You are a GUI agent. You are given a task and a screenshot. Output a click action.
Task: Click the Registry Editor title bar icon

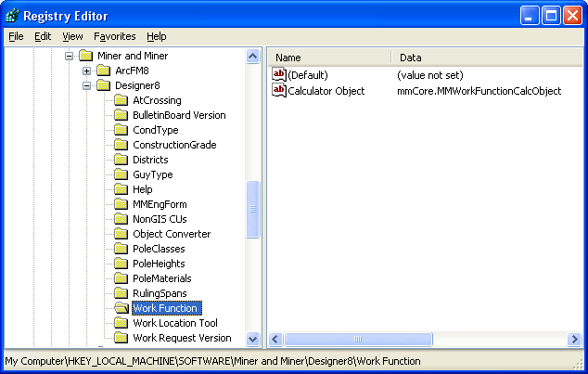(x=12, y=16)
